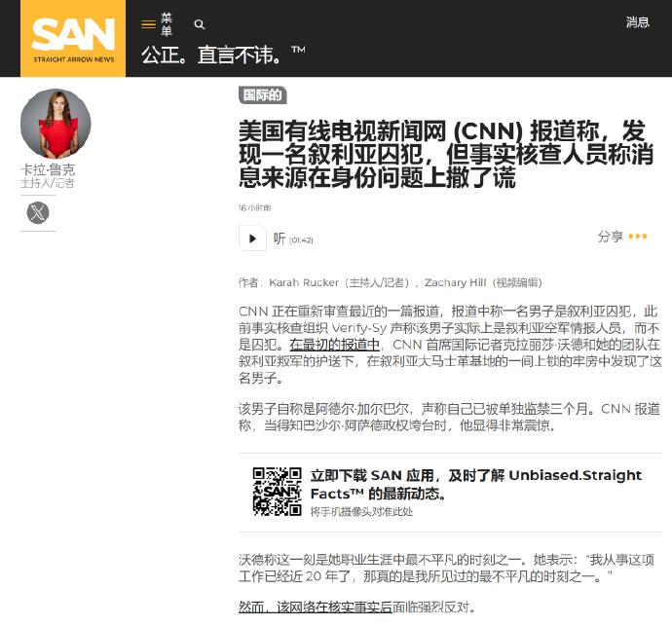672x626 pixels.
Task: Click the three yellow share dots
Action: 638,237
